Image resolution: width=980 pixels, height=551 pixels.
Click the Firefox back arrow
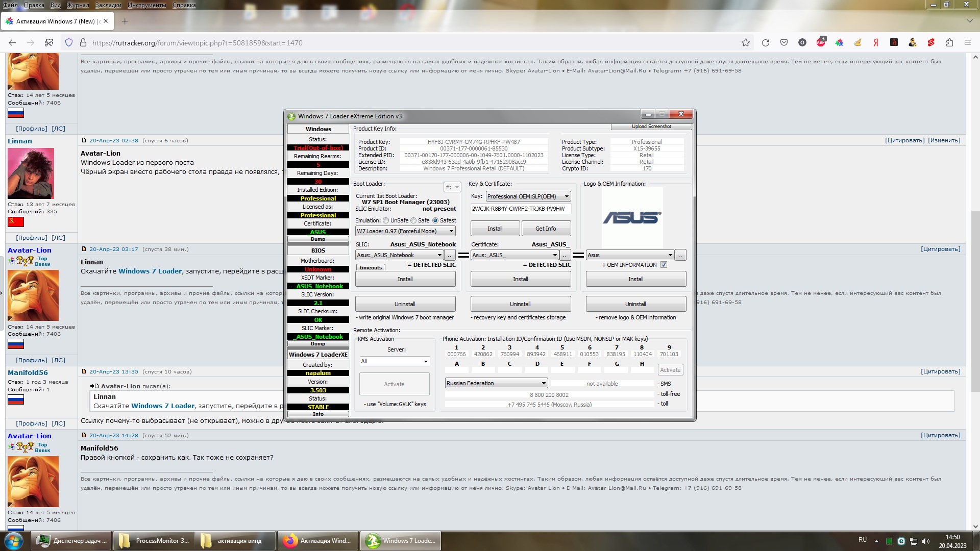12,43
